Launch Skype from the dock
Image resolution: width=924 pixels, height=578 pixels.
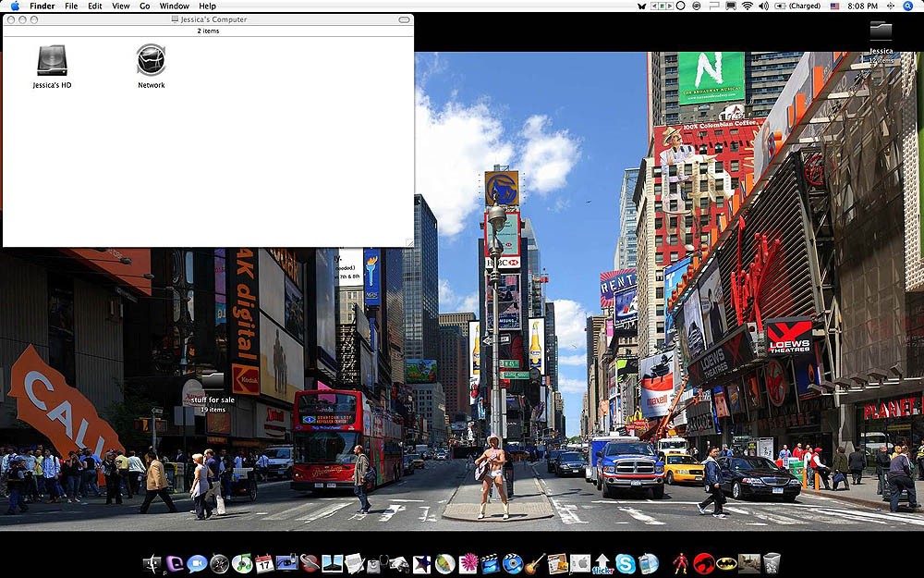click(626, 564)
